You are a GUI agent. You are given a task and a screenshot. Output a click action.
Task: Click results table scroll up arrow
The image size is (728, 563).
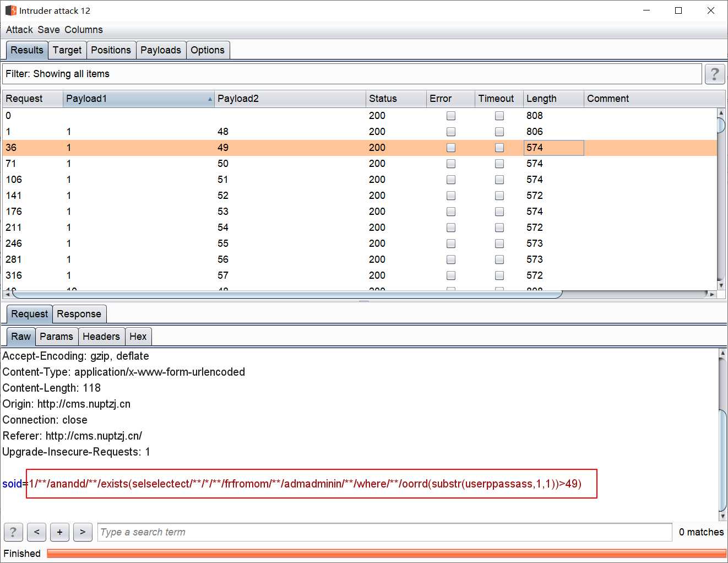pos(721,112)
